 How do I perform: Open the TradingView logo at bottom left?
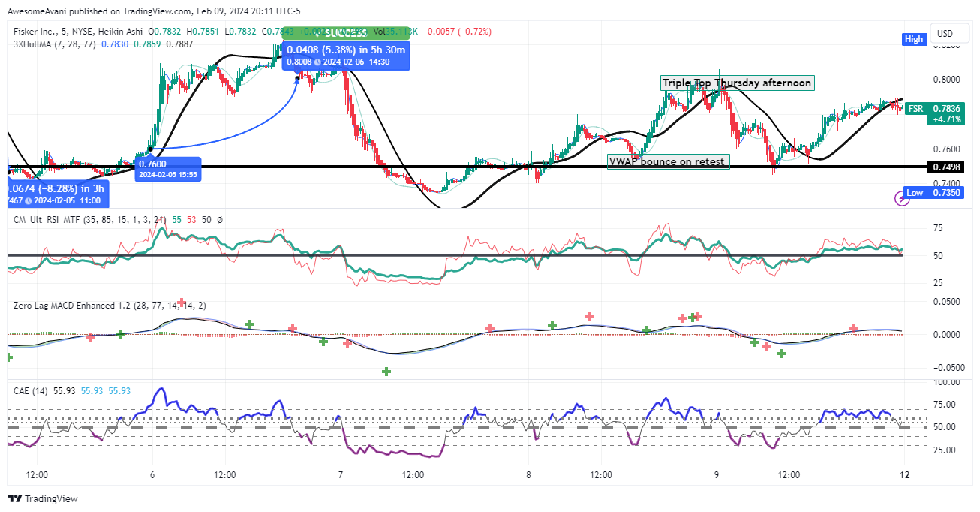tap(43, 499)
